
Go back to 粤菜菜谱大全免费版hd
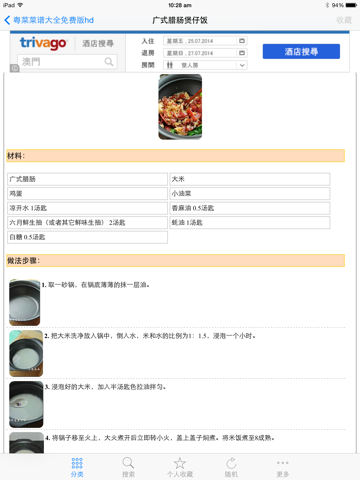[49, 20]
